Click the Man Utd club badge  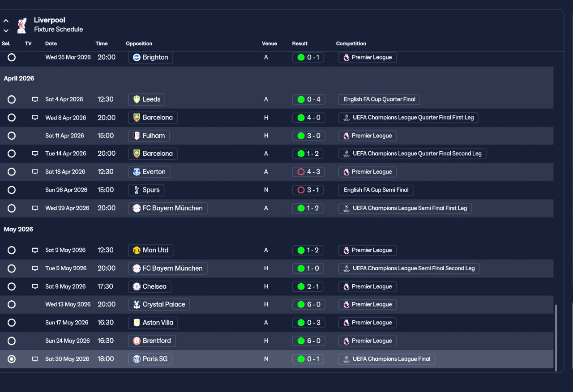tap(137, 250)
